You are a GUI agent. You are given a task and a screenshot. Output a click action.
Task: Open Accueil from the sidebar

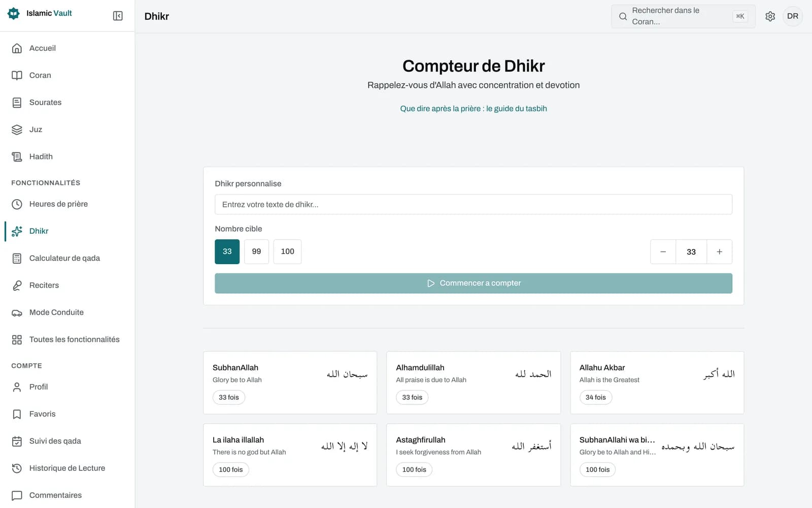pyautogui.click(x=67, y=48)
